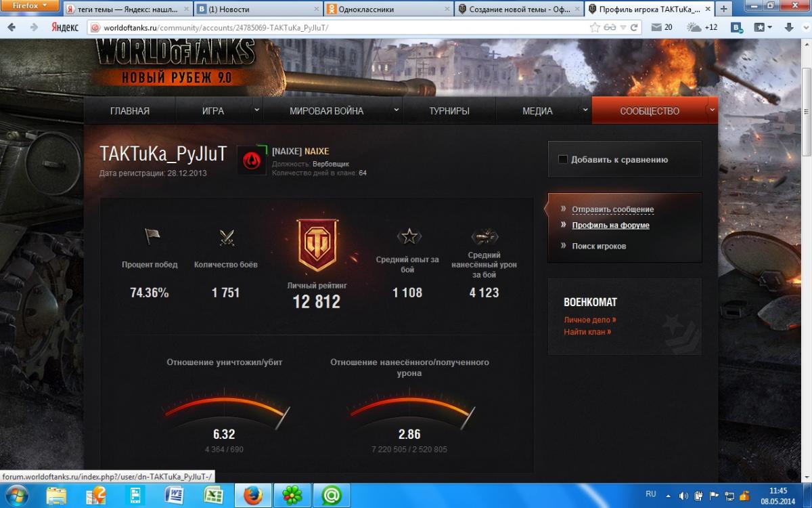The image size is (812, 508).
Task: Click player name TAKTuKa_PyJluT heading
Action: point(163,154)
